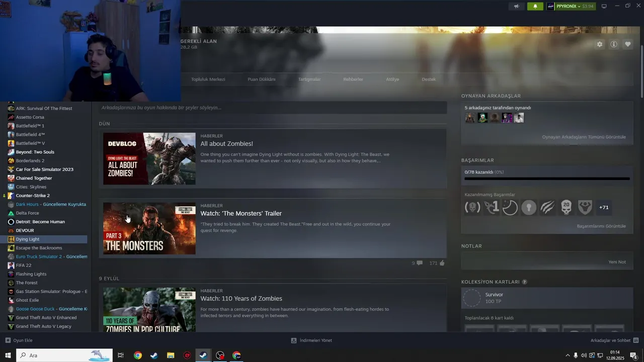644x362 pixels.
Task: Click the first friend avatar who played
Action: (x=470, y=118)
